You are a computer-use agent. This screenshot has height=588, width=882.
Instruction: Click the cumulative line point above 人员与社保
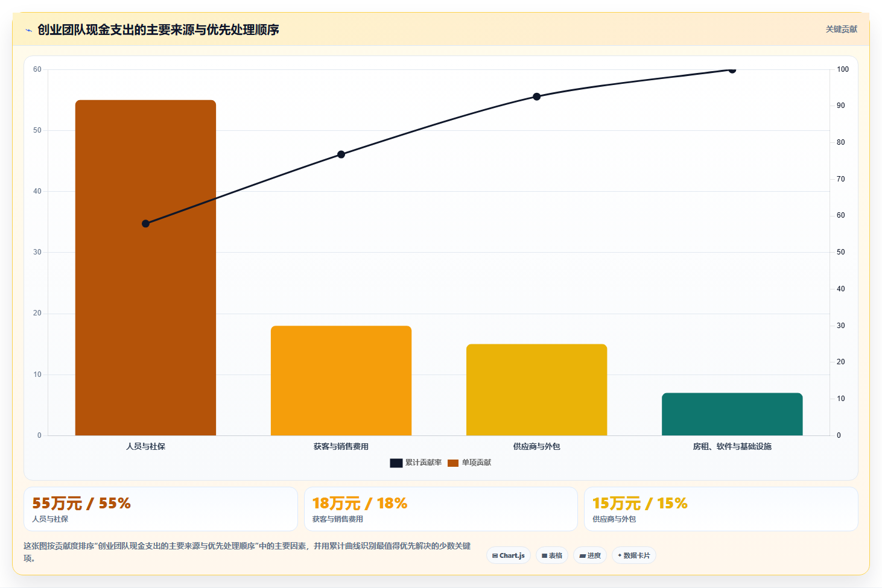(145, 224)
